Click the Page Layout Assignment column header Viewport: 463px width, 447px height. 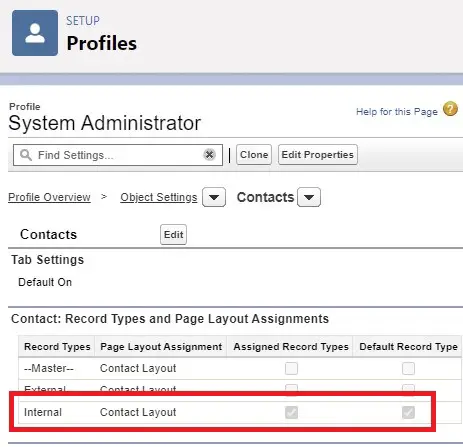(x=161, y=347)
